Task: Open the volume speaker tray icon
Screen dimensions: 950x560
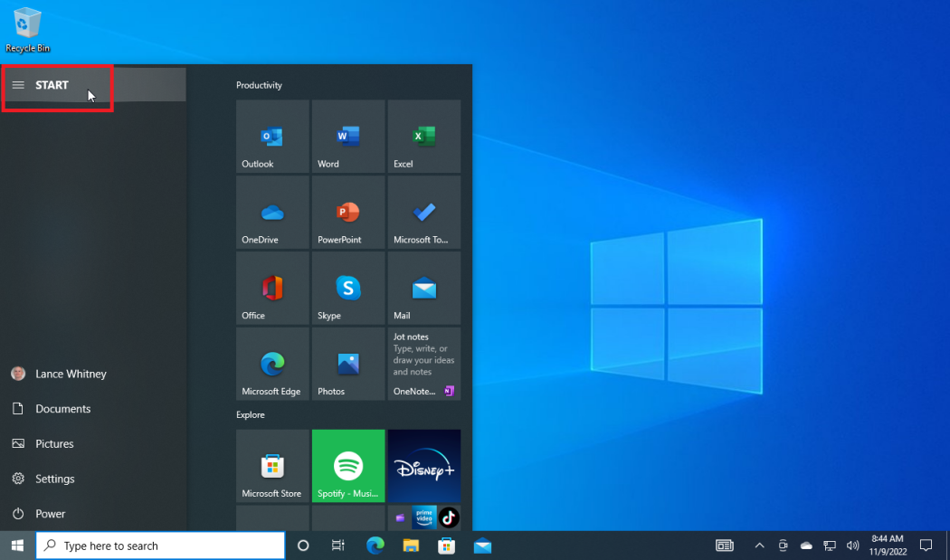Action: [852, 546]
